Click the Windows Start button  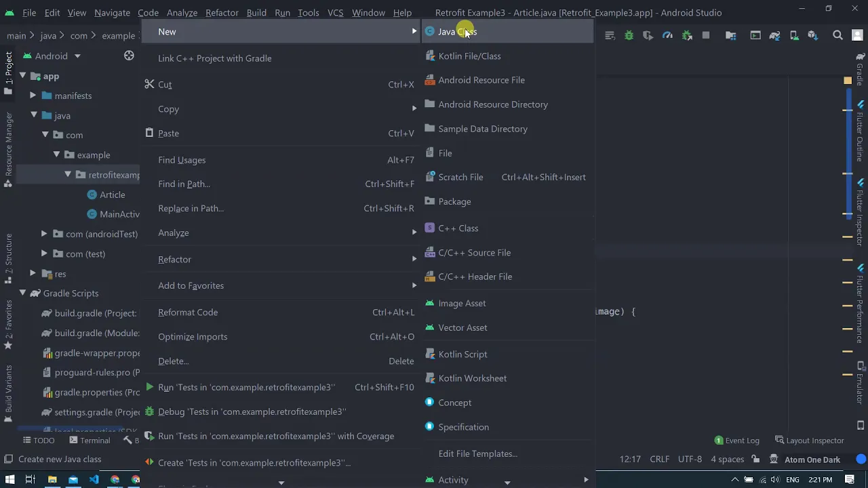9,480
